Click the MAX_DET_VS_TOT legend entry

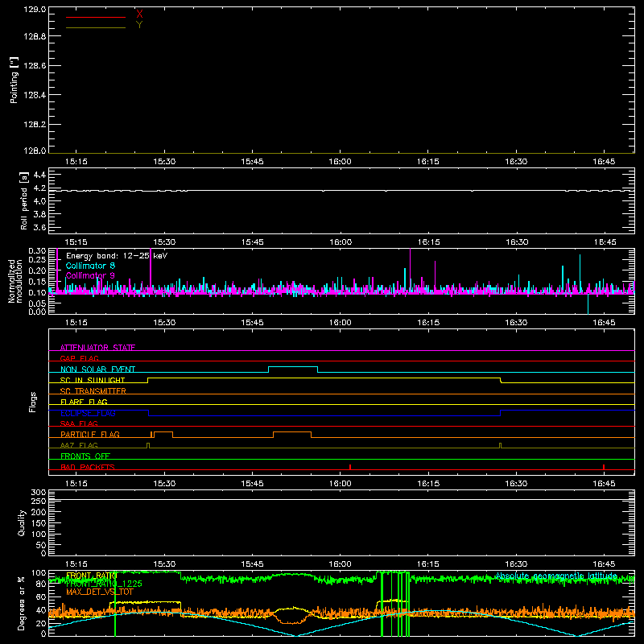pos(100,592)
